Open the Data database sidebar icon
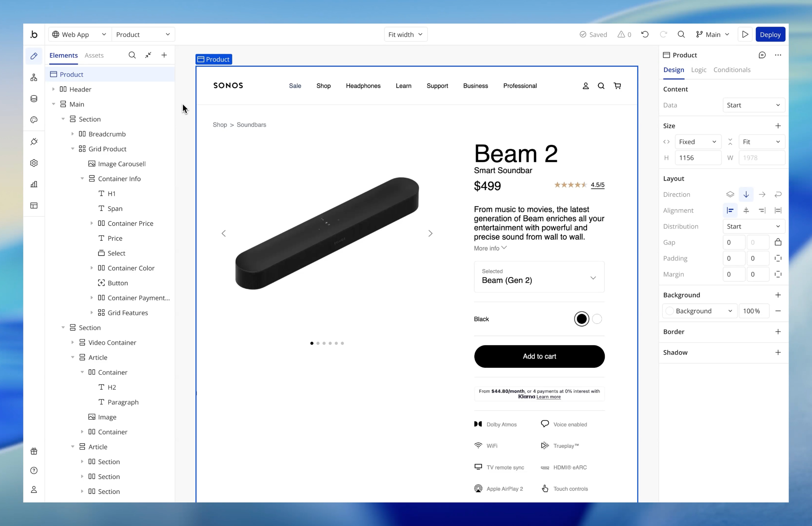This screenshot has width=812, height=526. [x=34, y=99]
